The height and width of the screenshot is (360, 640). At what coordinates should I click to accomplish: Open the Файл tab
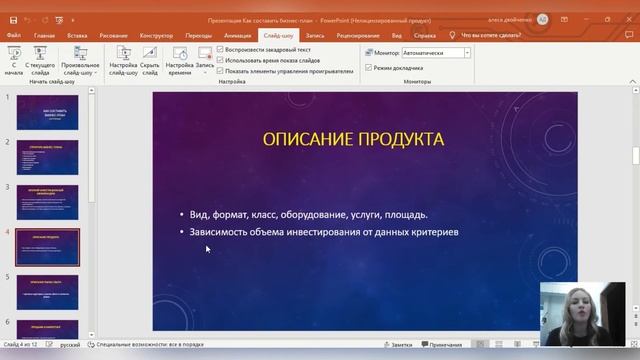click(x=14, y=36)
